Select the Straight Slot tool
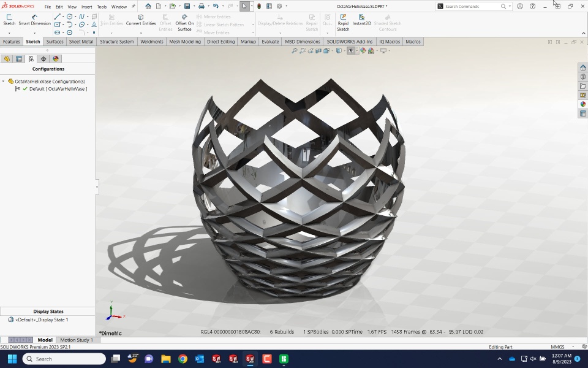588x368 pixels. coord(57,33)
